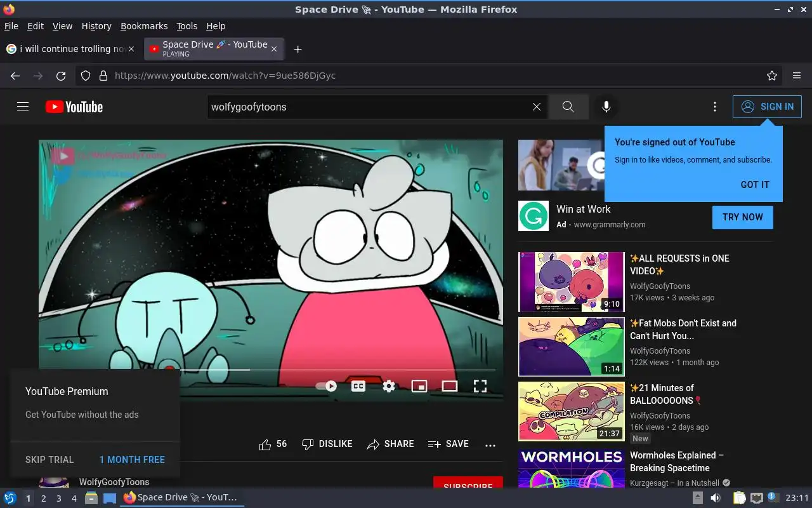Viewport: 812px width, 508px height.
Task: Switch to the 'i will continue trolling' tab
Action: (70, 49)
